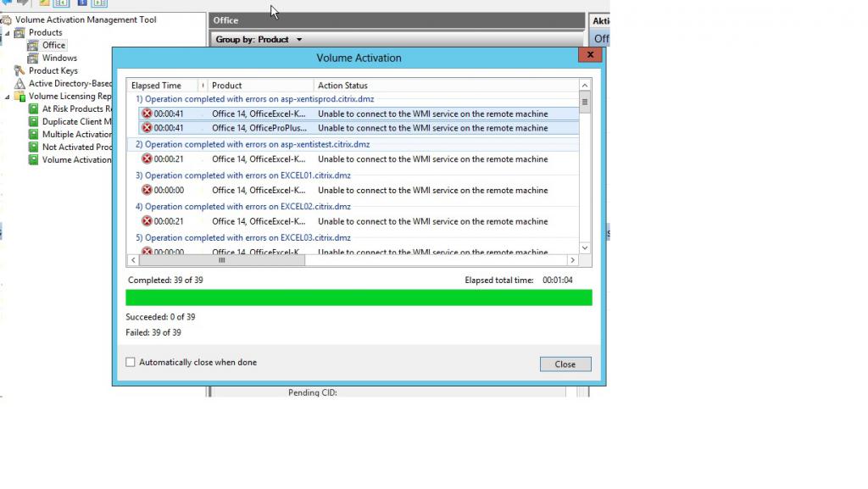Collapse the Volume Licensing Reports node
The image size is (868, 489).
(x=7, y=97)
